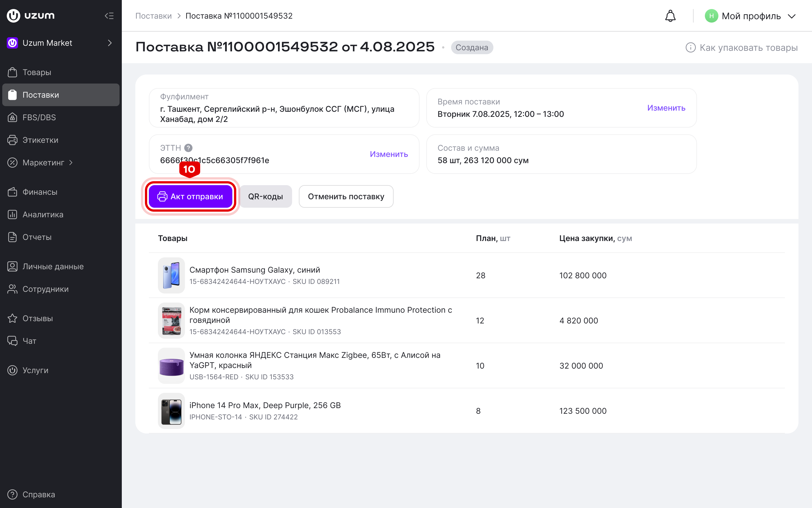Click the green profile avatar
Image resolution: width=812 pixels, height=508 pixels.
711,16
